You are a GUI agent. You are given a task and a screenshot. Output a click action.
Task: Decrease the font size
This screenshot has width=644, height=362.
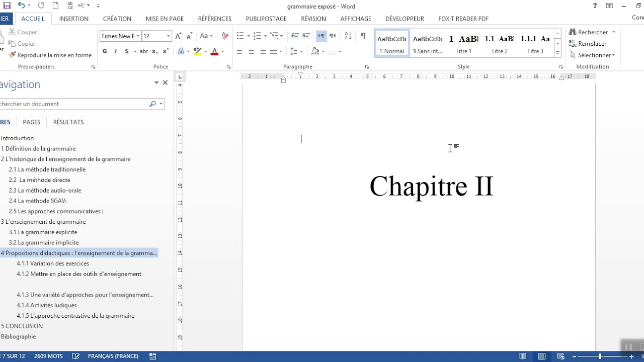[189, 36]
